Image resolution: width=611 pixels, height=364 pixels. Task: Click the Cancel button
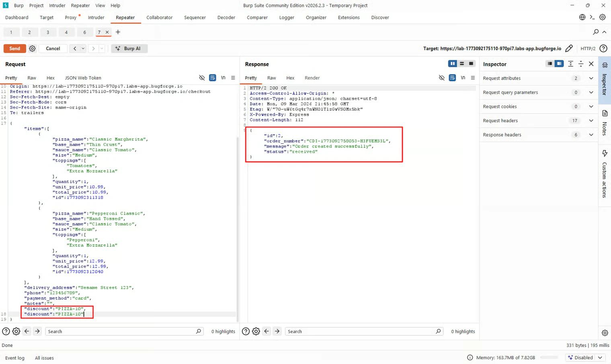click(53, 49)
